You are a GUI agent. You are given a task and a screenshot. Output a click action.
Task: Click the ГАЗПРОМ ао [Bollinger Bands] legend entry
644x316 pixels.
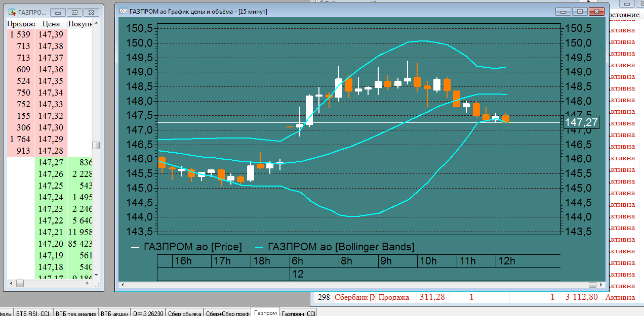click(x=334, y=247)
